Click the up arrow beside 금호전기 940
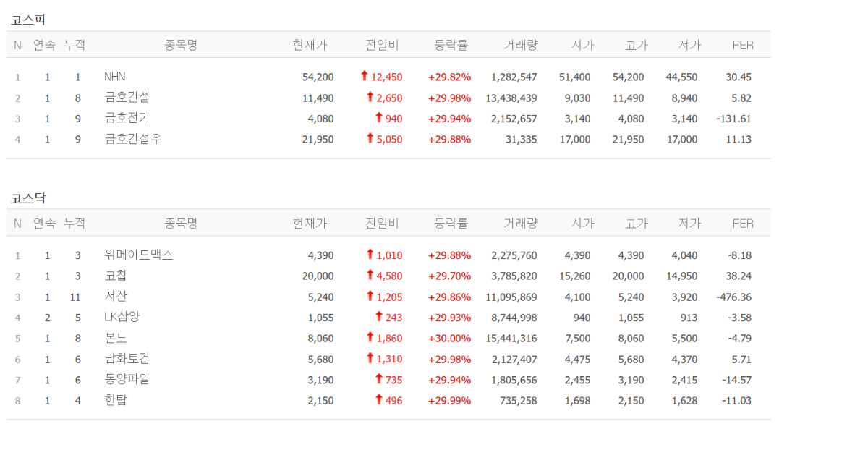 pos(378,117)
